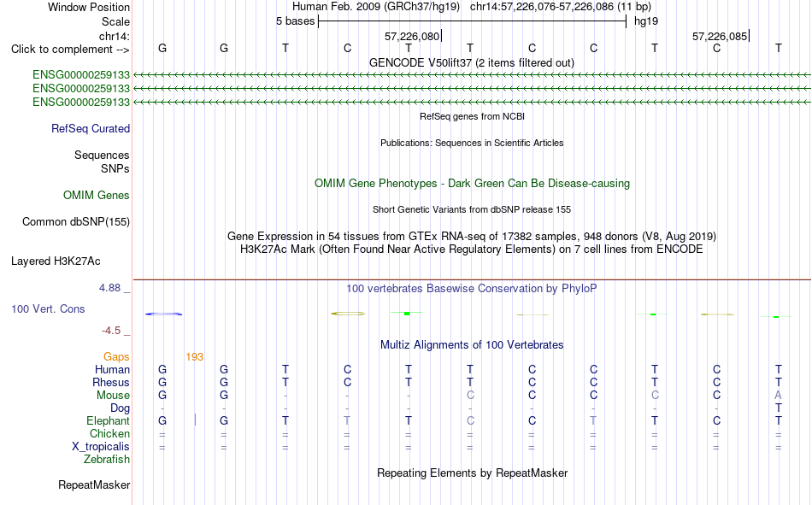Click the chr14:57,226,076-57,226,086 position text
The width and height of the screenshot is (812, 505).
[x=542, y=7]
